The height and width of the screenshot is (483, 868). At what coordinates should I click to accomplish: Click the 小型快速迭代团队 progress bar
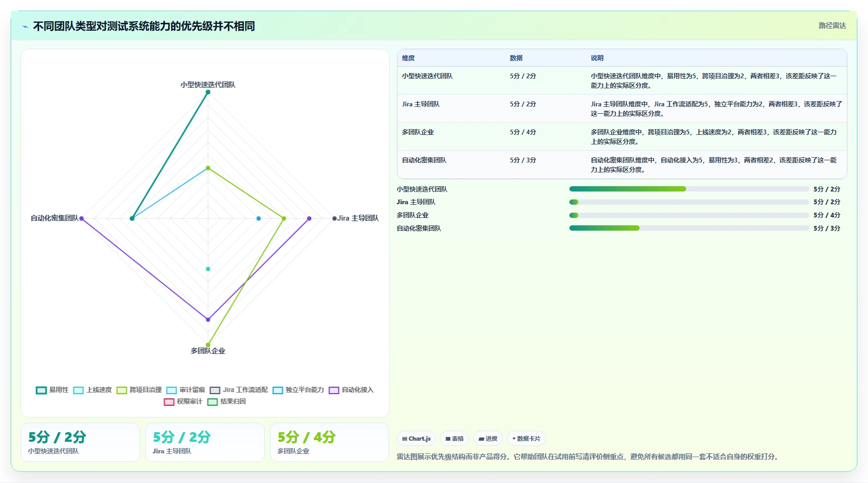[x=689, y=189]
